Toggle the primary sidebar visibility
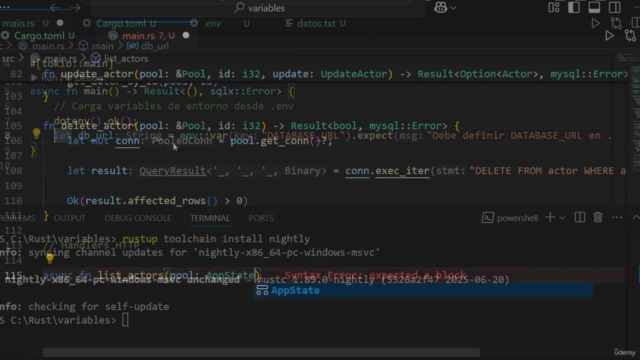The width and height of the screenshot is (640, 360). [x=574, y=7]
